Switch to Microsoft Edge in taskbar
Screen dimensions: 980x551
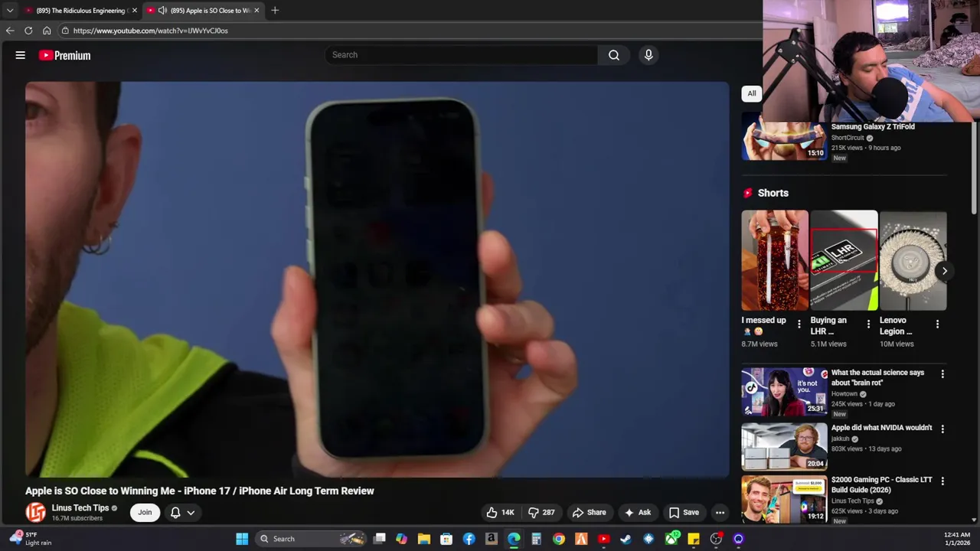click(514, 539)
